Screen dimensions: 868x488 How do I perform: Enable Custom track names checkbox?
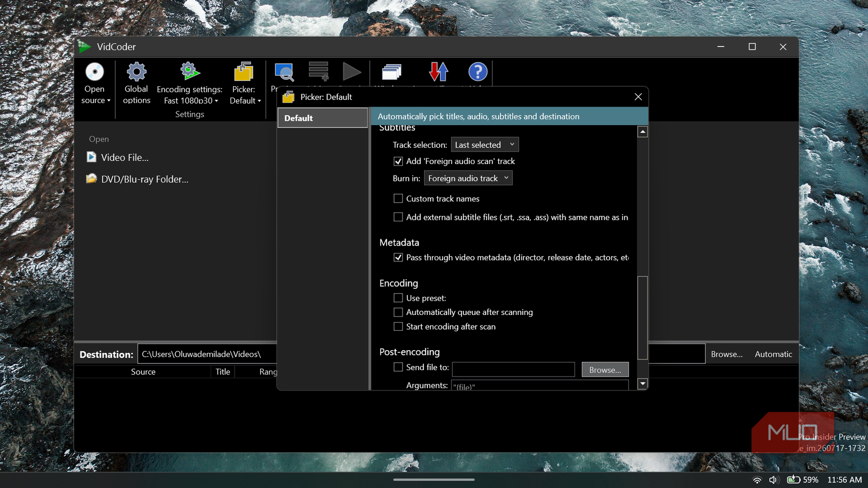(x=398, y=199)
